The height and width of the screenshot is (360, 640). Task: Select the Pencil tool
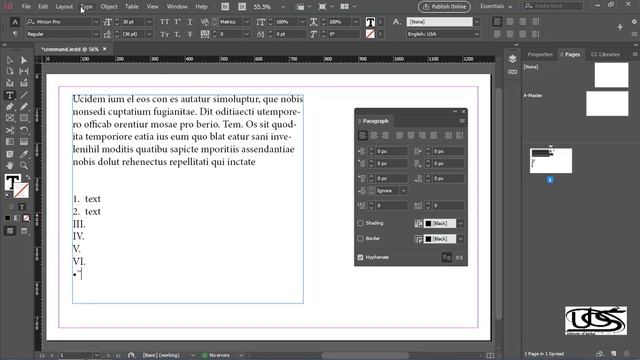point(24,107)
